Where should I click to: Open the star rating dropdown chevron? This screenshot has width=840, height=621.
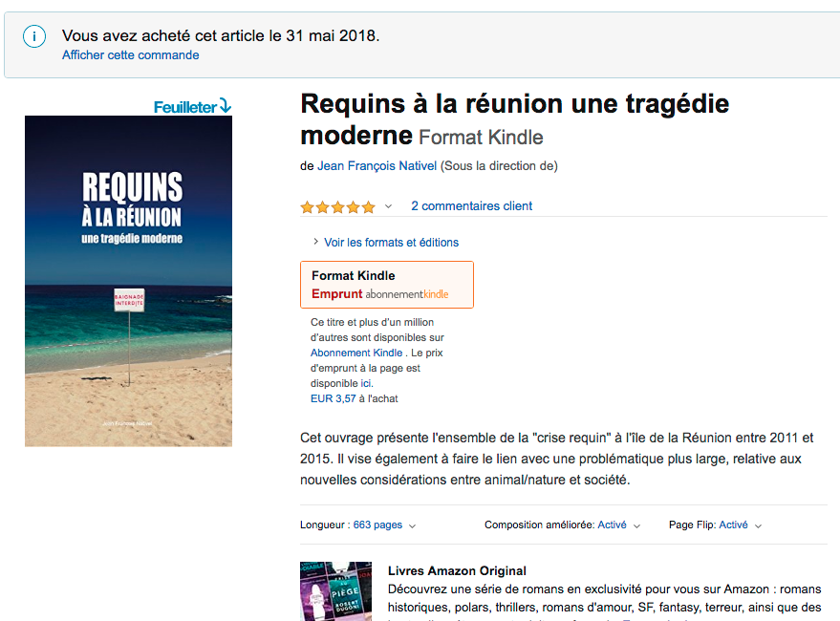388,206
